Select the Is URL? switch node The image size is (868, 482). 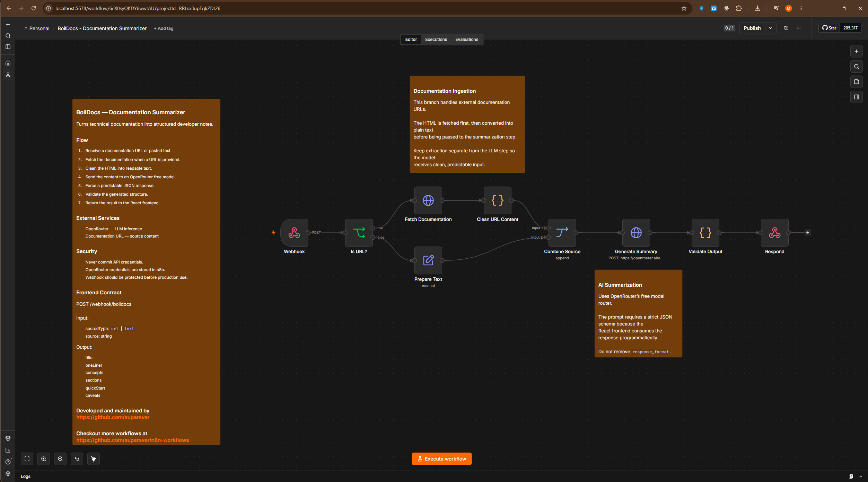pyautogui.click(x=359, y=233)
